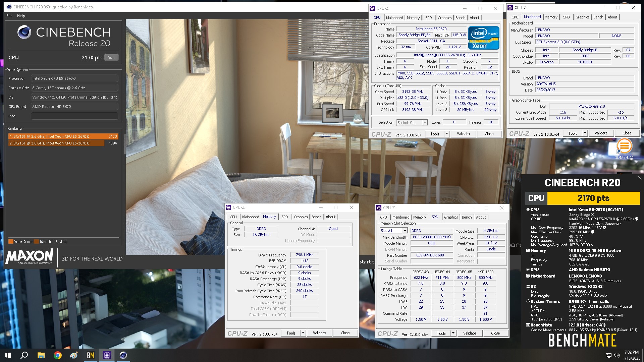Open Tools dropdown arrow in Memory window
The image size is (644, 362).
[303, 333]
